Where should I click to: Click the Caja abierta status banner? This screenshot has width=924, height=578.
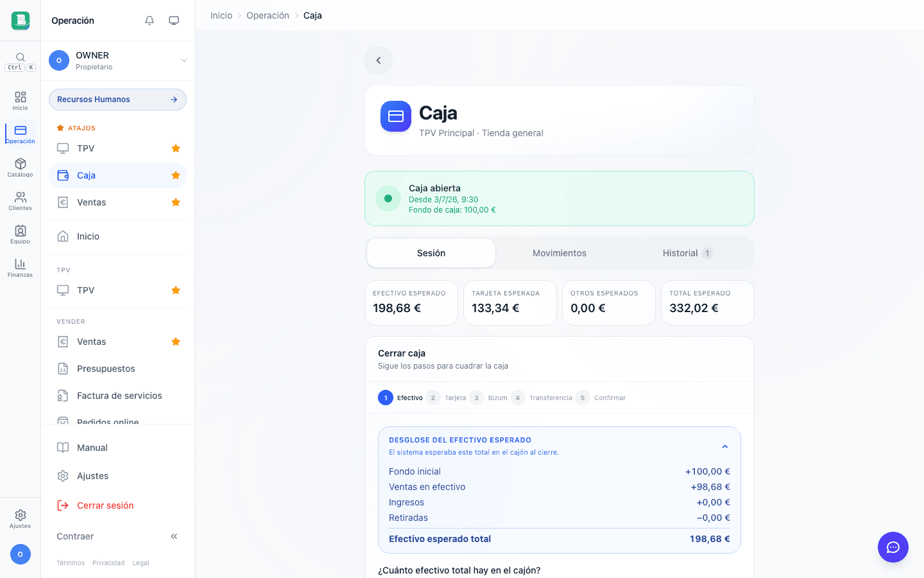click(x=560, y=198)
